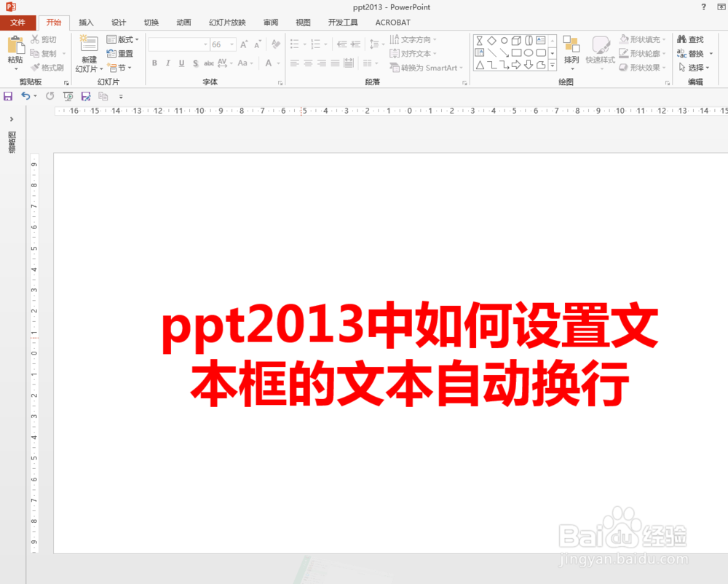The width and height of the screenshot is (728, 584).
Task: Open the Text Direction (文字方向) dropdown
Action: point(414,39)
